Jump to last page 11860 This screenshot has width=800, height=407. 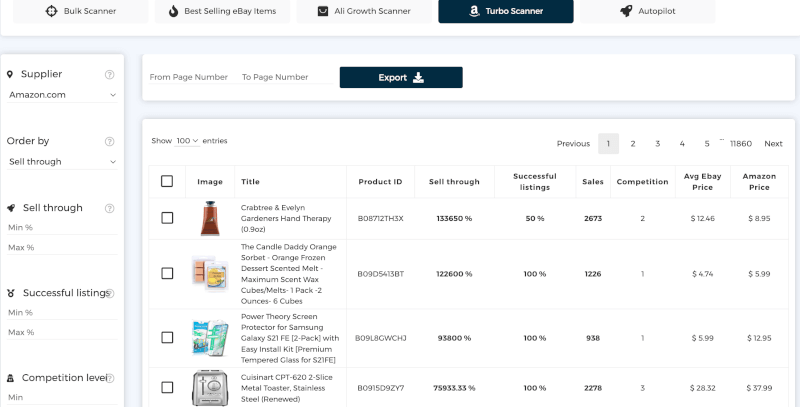tap(741, 144)
